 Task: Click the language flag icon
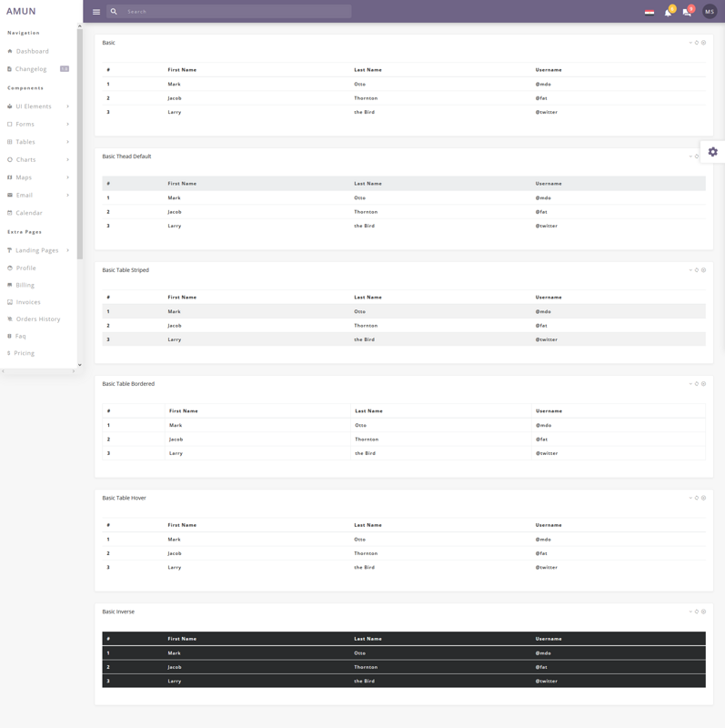tap(649, 12)
